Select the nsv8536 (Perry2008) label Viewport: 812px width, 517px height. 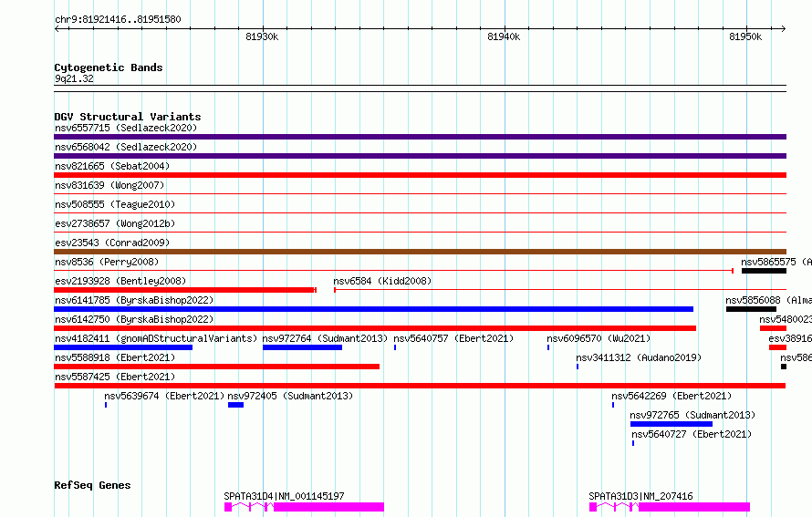(107, 262)
